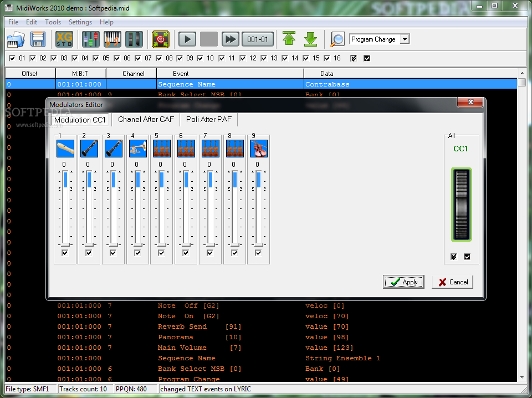Viewport: 532px width, 398px height.
Task: Switch to Modulation CC1 tab
Action: coord(80,120)
